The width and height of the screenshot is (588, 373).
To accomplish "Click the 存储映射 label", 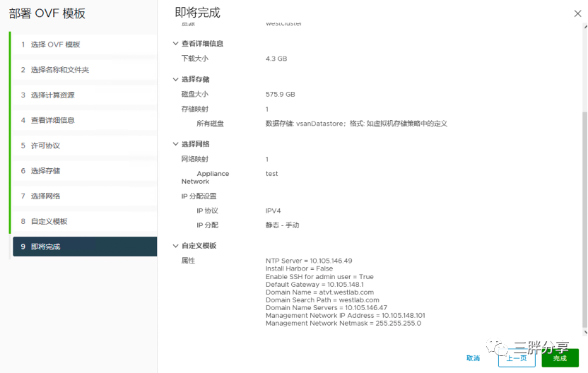I will pyautogui.click(x=194, y=109).
